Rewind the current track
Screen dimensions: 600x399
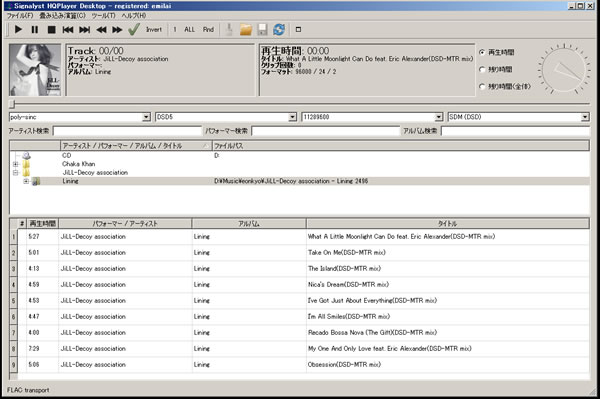tap(101, 29)
